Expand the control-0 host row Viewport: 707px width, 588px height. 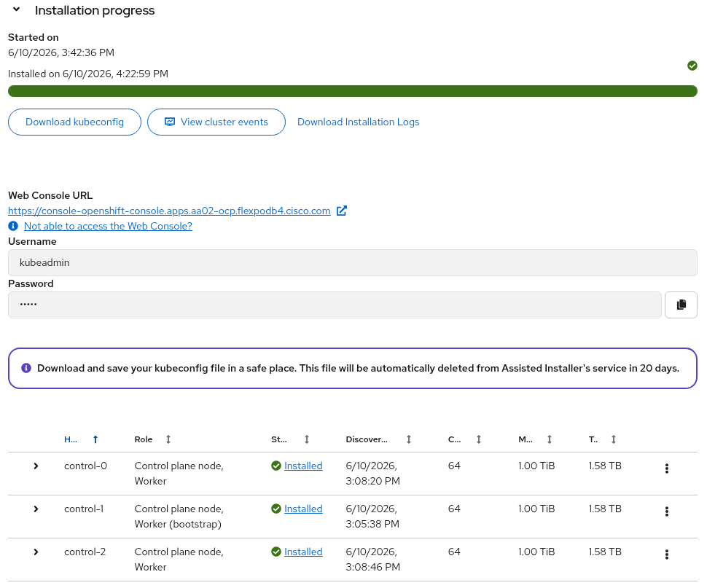coord(36,466)
